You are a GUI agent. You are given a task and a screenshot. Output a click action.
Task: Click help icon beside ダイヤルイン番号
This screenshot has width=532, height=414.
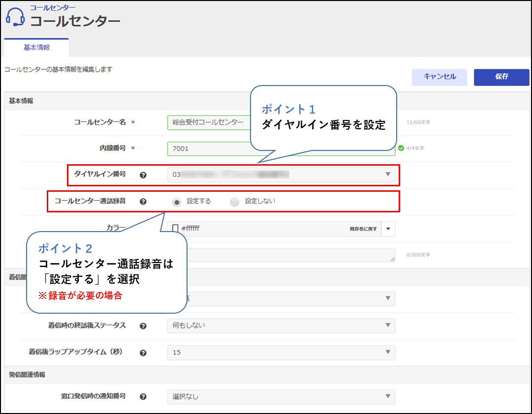pos(143,175)
